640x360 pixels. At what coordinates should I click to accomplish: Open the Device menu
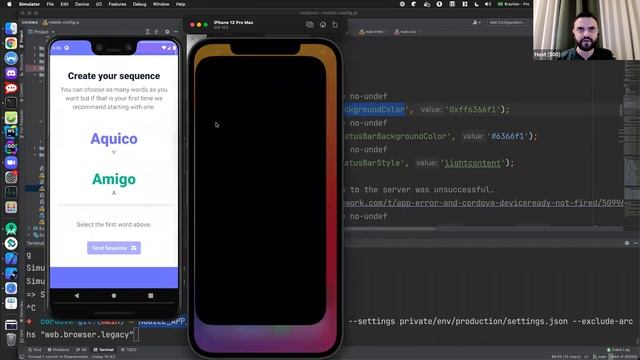[x=82, y=4]
